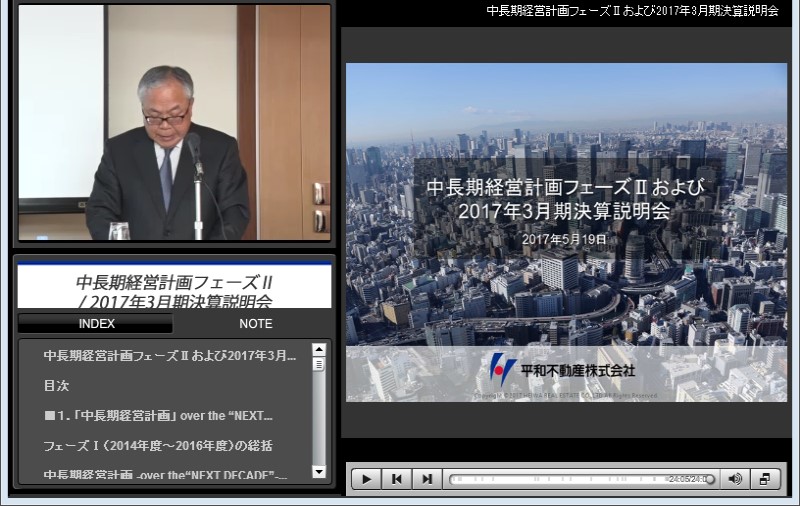Image resolution: width=800 pixels, height=506 pixels.
Task: Jump to the previous slide chapter
Action: coord(396,479)
